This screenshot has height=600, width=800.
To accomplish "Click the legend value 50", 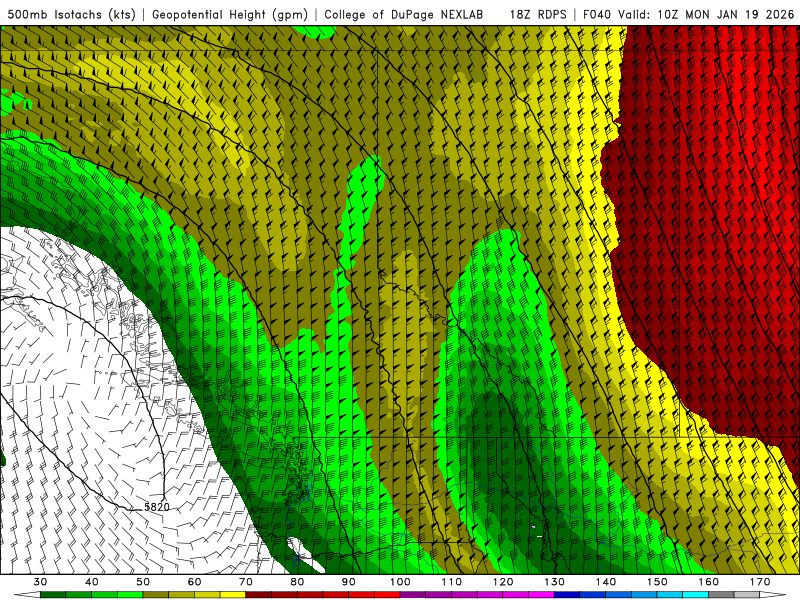I will [x=143, y=582].
